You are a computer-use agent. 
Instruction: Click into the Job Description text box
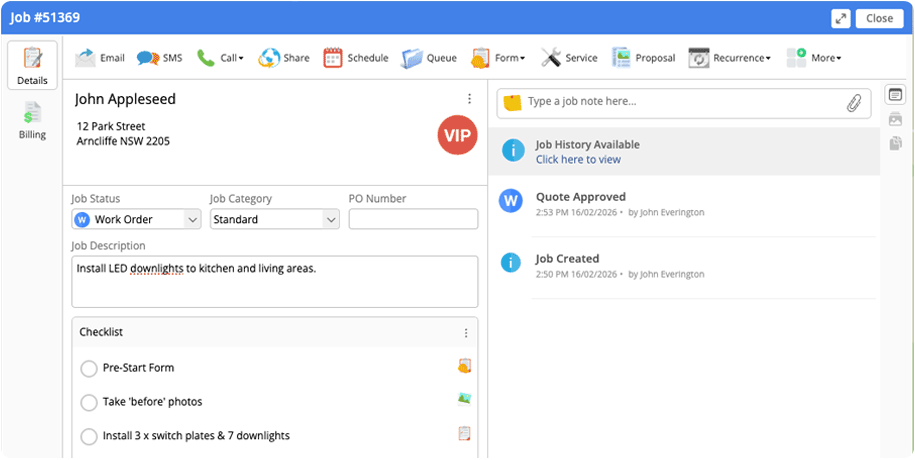coord(274,281)
